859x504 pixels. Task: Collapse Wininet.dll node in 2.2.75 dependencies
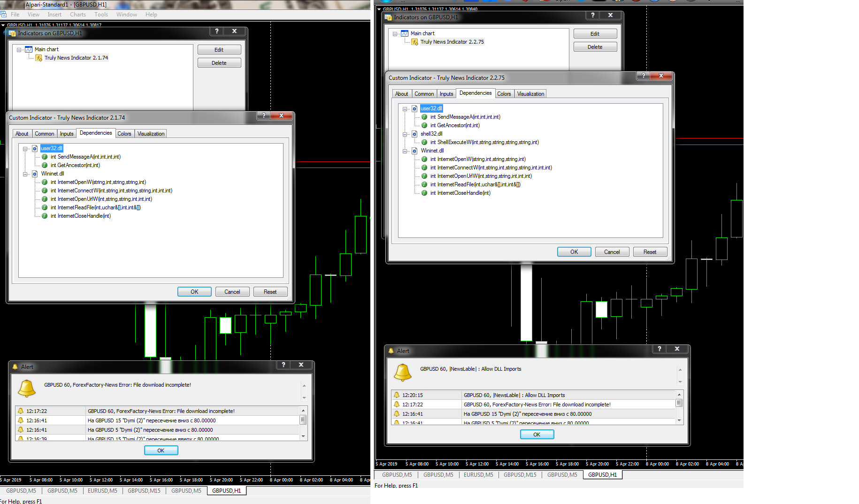(x=405, y=151)
